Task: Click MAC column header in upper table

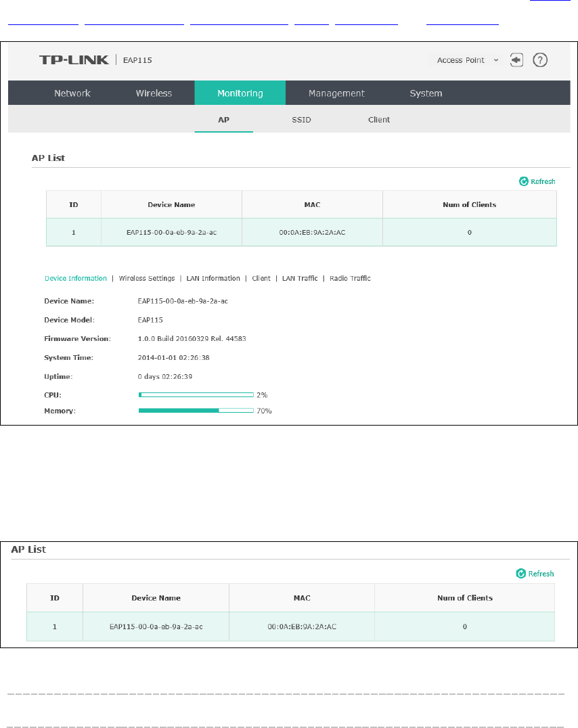Action: point(312,205)
